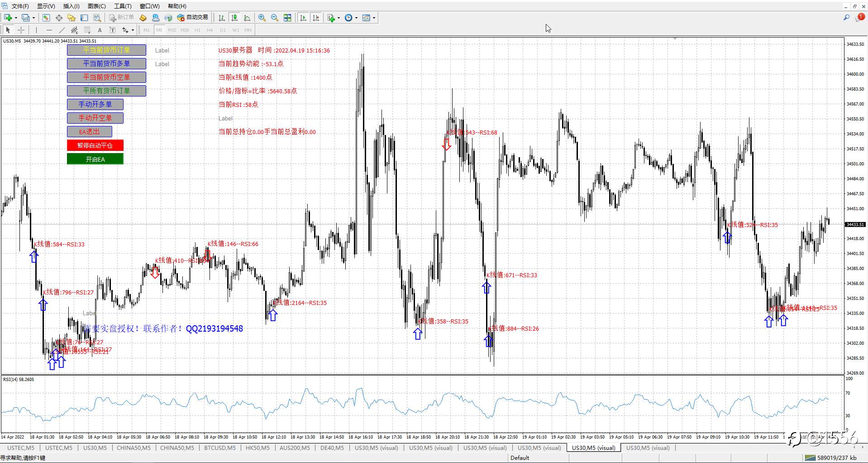Select the Fibonacci Retracement tool
The height and width of the screenshot is (463, 868).
[x=87, y=30]
